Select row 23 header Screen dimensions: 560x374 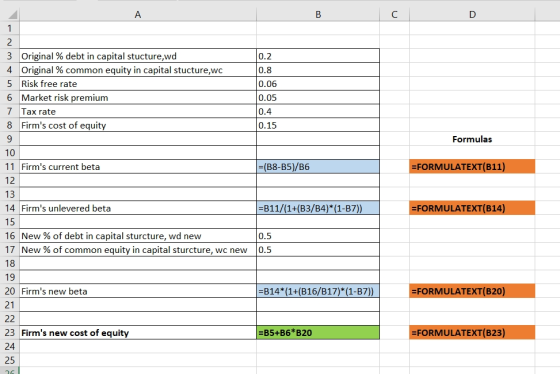coord(10,333)
